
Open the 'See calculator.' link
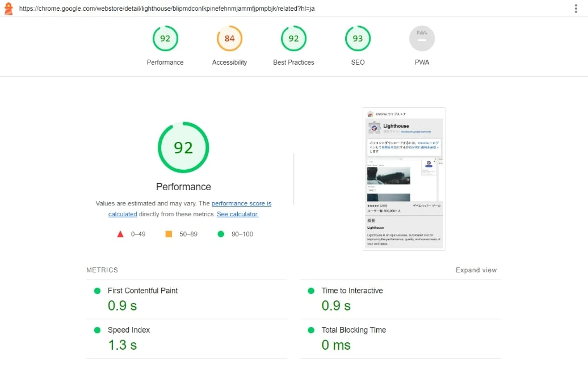click(x=238, y=214)
